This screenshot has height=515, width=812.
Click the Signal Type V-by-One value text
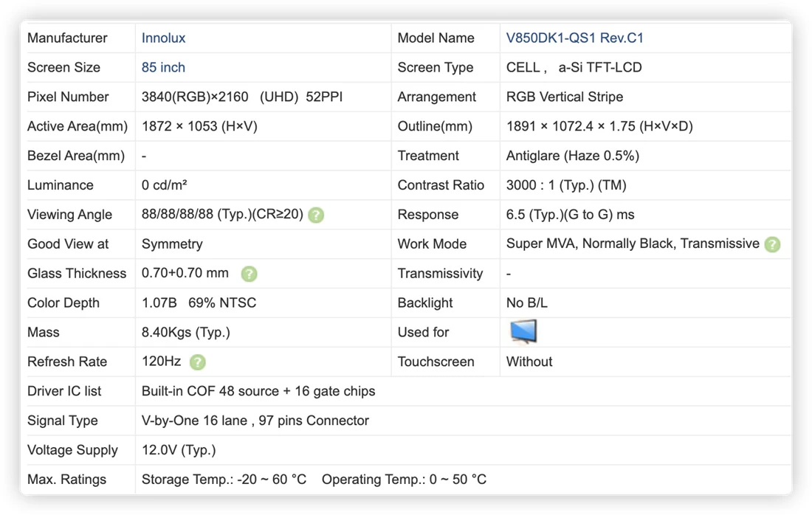click(255, 421)
